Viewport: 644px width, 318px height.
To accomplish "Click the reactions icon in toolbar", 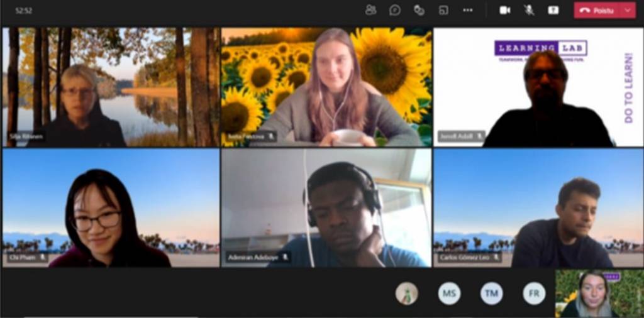I will click(x=419, y=10).
